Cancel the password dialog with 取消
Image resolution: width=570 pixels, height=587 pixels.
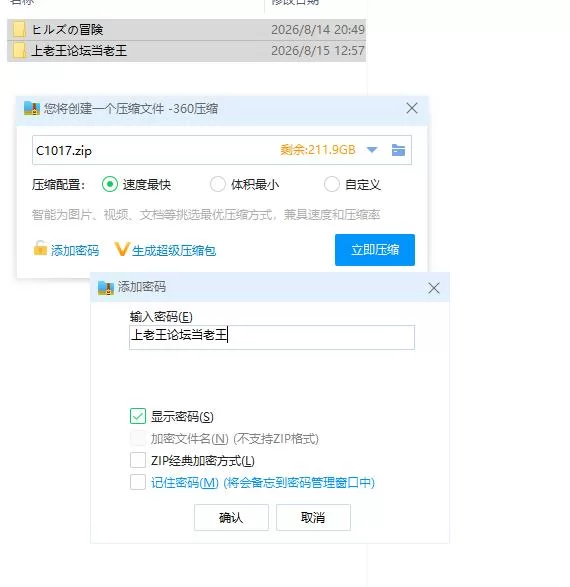(313, 517)
